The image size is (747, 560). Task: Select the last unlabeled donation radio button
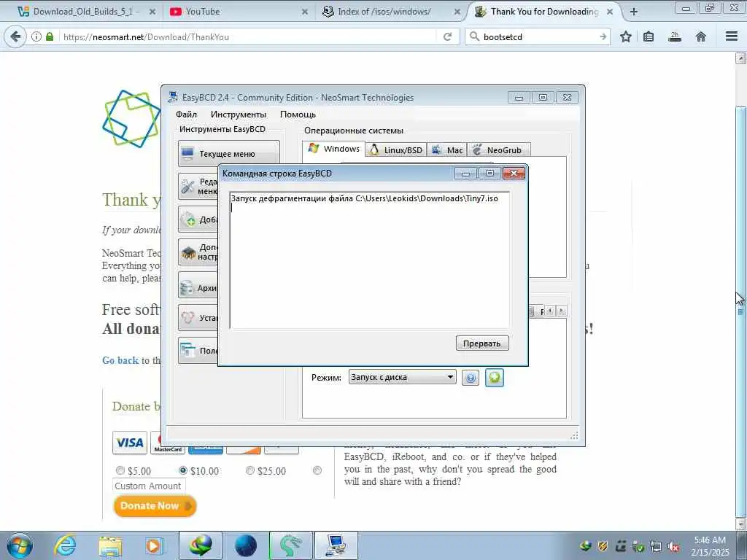click(x=317, y=470)
